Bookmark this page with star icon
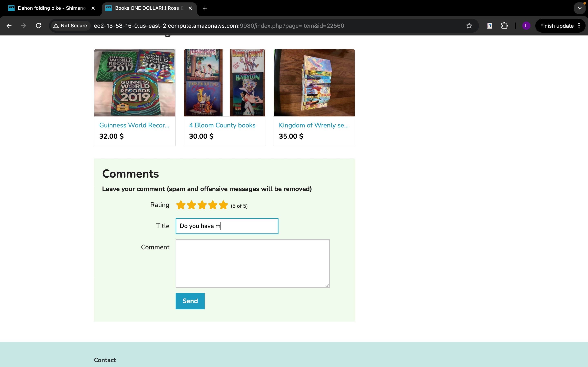Screen dimensions: 588x367 [x=469, y=26]
